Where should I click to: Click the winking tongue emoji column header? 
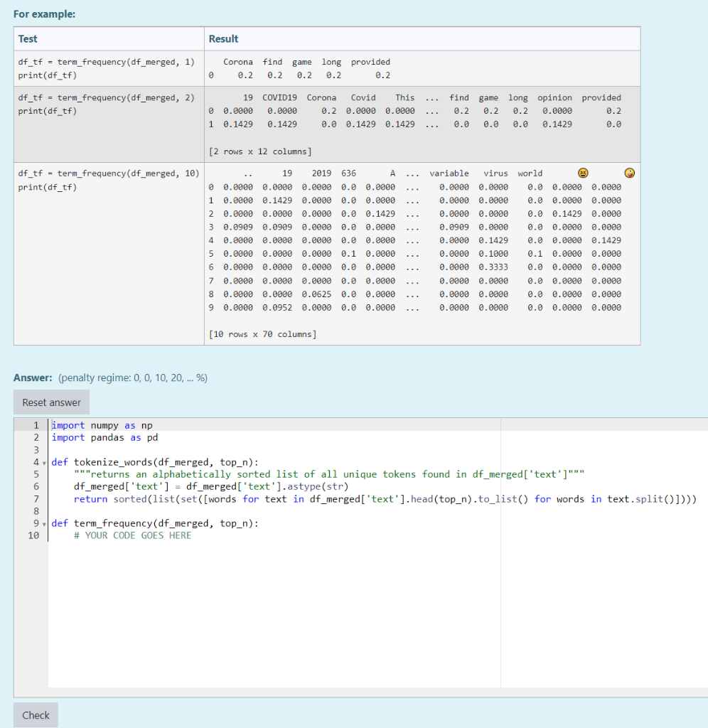(x=629, y=173)
